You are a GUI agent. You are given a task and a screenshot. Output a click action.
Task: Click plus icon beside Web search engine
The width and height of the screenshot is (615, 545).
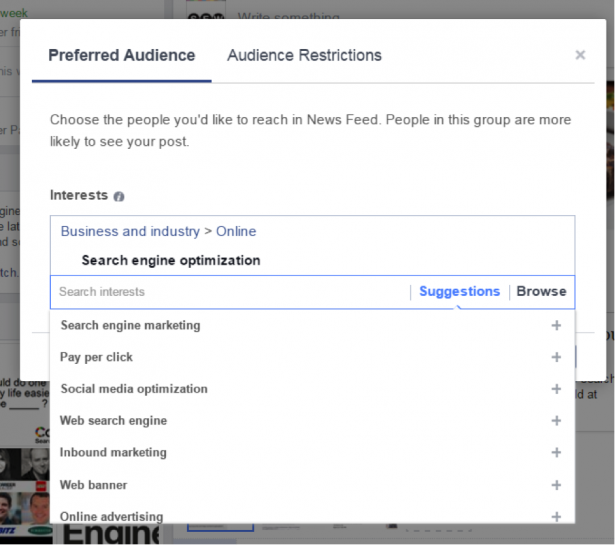pos(556,421)
